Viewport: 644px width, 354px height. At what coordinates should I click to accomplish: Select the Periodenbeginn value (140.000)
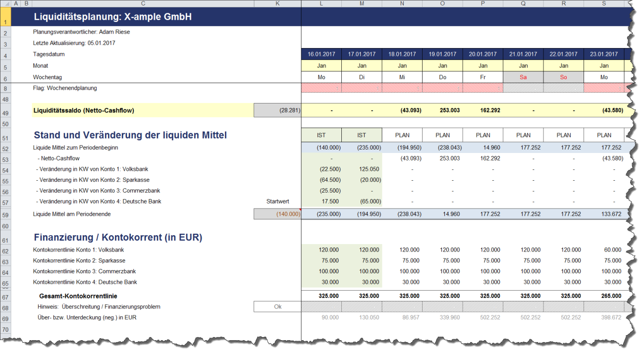pyautogui.click(x=322, y=148)
